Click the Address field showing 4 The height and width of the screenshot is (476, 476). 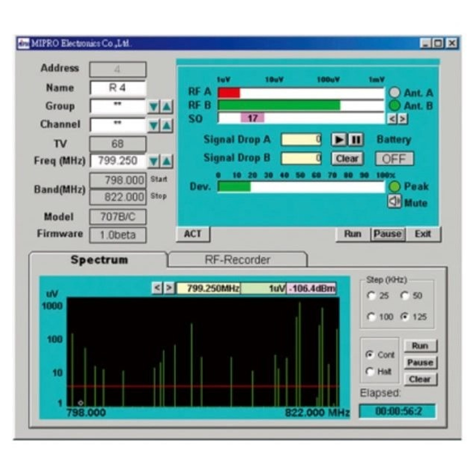[x=118, y=69]
